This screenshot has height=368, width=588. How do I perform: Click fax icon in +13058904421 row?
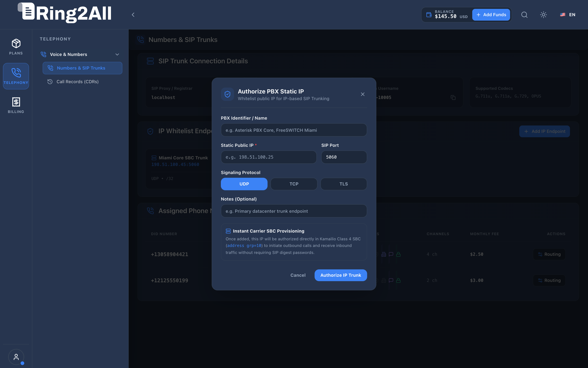[x=384, y=254]
